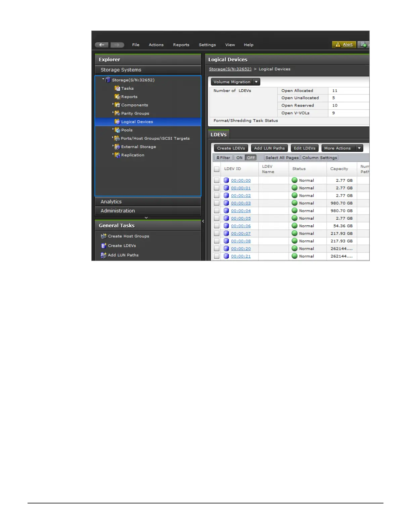Click the Add LUN Paths task icon
411x532 pixels.
point(103,255)
